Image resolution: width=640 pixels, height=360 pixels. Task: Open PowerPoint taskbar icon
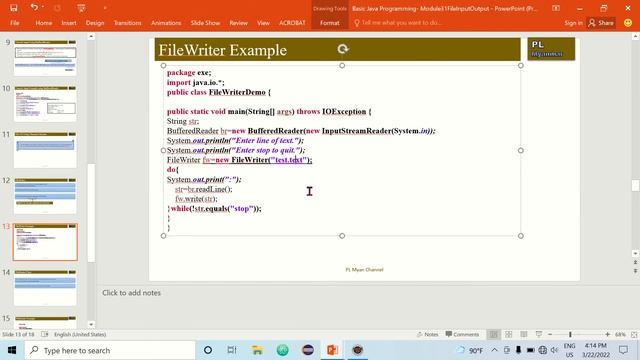click(332, 350)
